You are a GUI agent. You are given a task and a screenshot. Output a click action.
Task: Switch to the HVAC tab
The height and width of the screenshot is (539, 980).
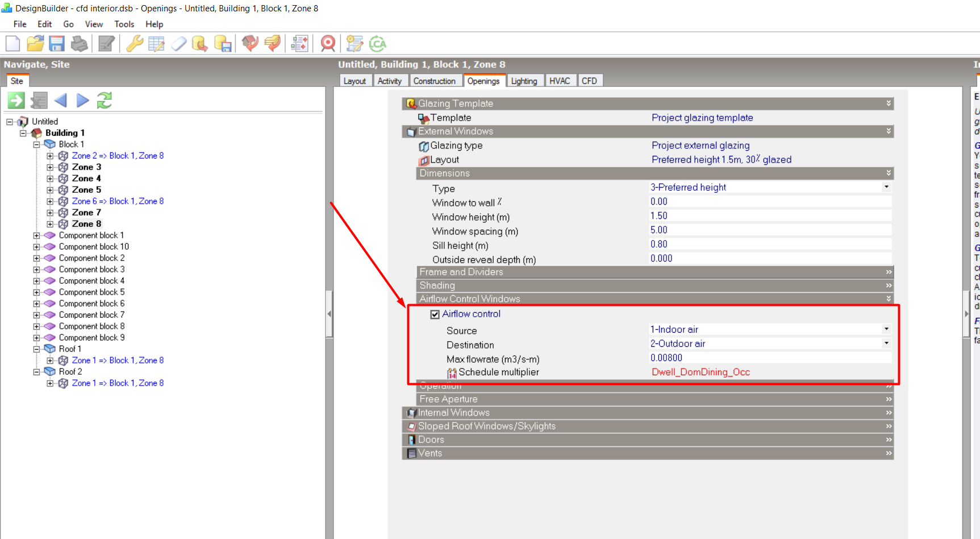[560, 81]
